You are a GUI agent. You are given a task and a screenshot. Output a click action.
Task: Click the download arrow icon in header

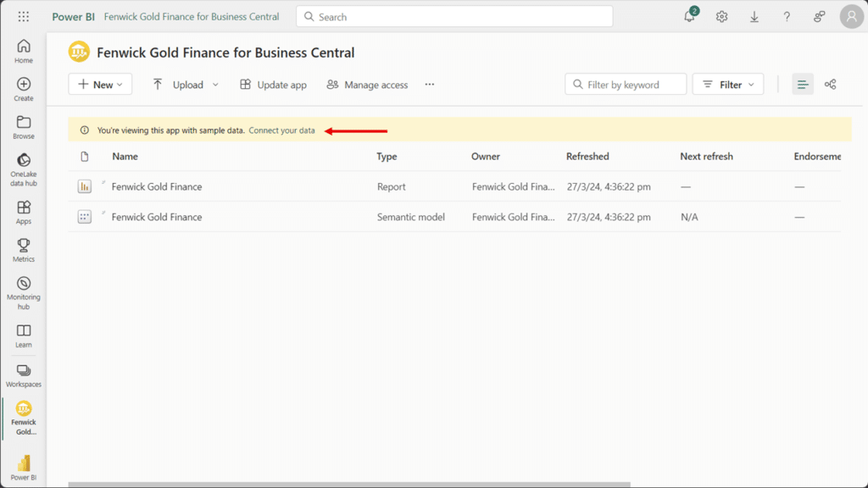754,17
